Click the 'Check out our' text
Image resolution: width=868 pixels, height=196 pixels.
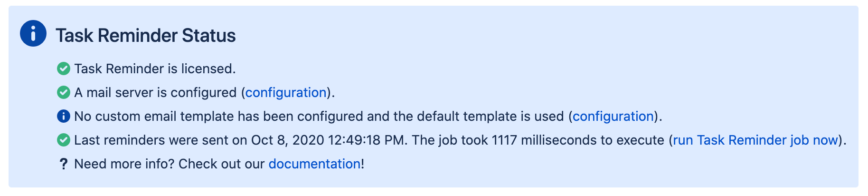tap(221, 164)
